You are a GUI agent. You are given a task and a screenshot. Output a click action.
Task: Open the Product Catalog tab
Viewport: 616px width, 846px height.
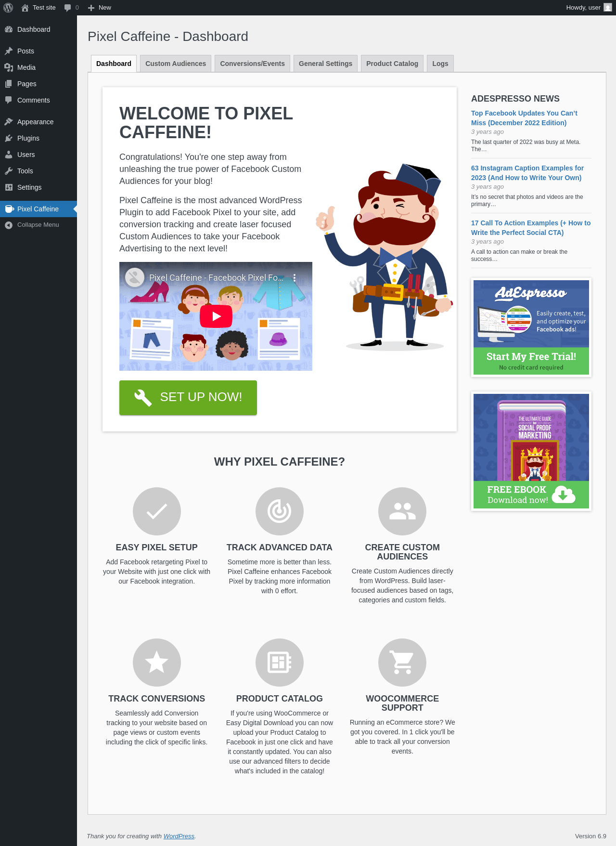(x=392, y=64)
